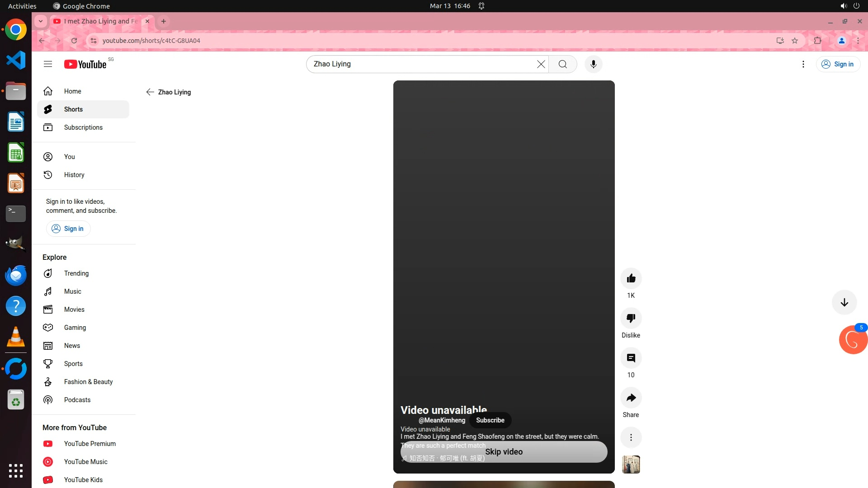868x488 pixels.
Task: Click the Short's sound thumbnail
Action: click(x=631, y=465)
